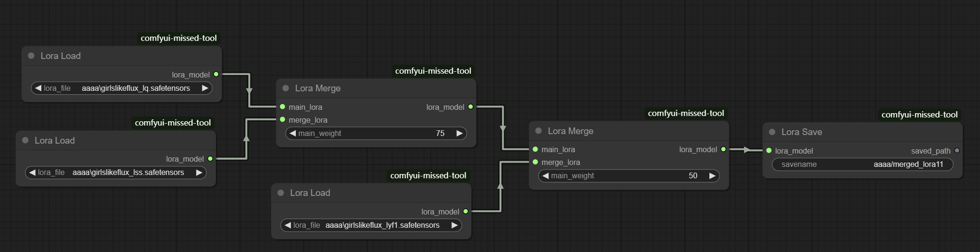This screenshot has height=252, width=980.
Task: Select the Lora Save node title
Action: 802,132
